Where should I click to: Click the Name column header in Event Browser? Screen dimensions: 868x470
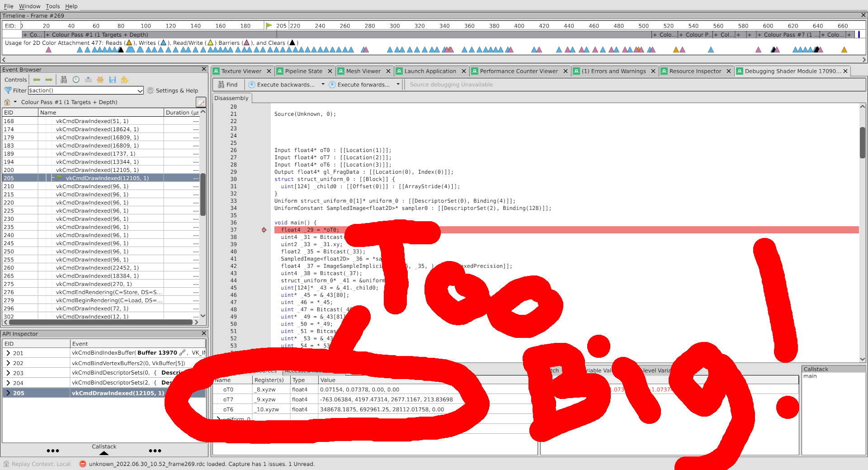click(101, 113)
